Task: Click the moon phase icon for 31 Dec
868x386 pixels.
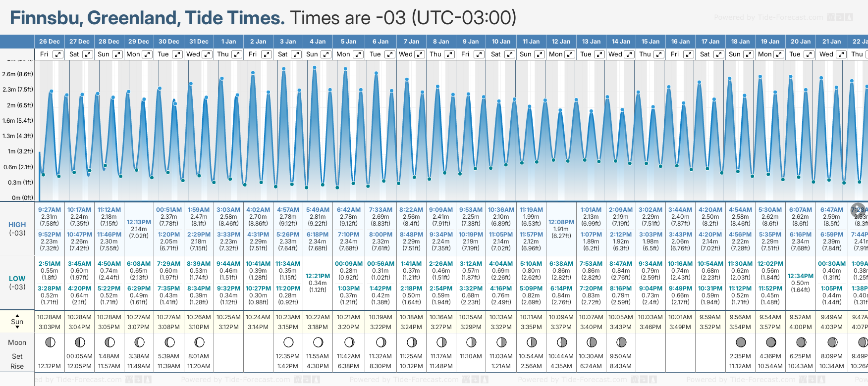Action: (x=199, y=342)
